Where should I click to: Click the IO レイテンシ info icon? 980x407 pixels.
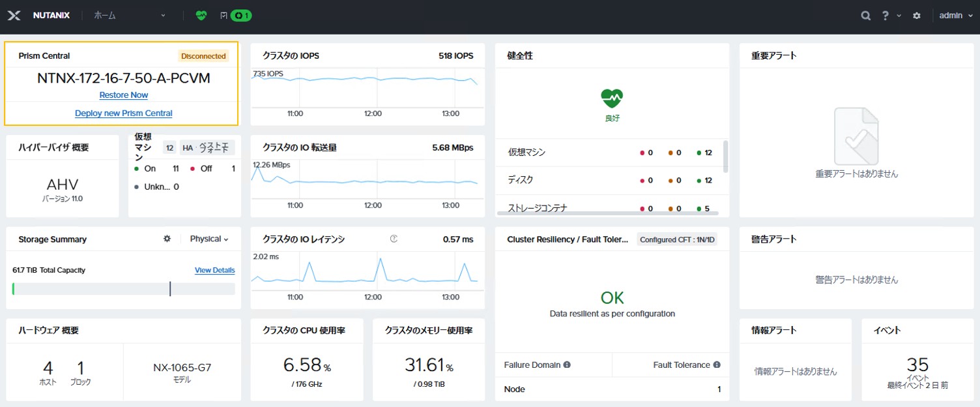(394, 239)
